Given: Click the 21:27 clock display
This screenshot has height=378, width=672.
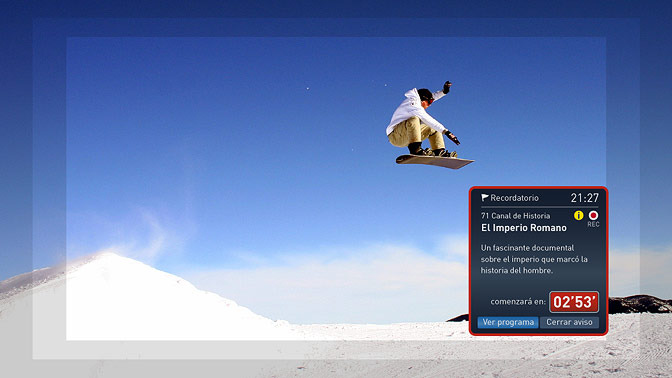Looking at the screenshot, I should (x=585, y=198).
